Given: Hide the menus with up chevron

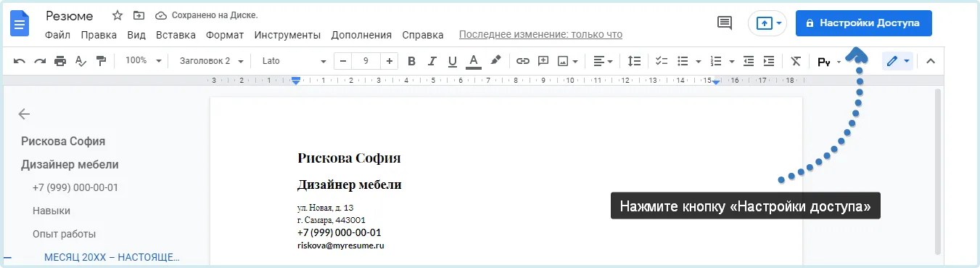Looking at the screenshot, I should pos(931,61).
